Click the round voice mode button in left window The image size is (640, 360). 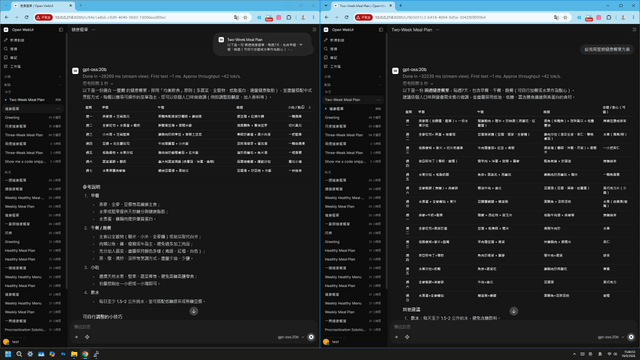coord(311,337)
